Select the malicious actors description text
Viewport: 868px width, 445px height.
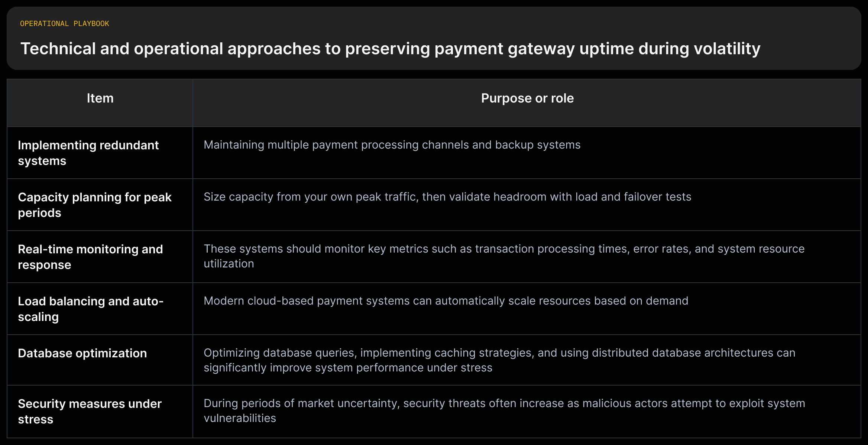504,410
